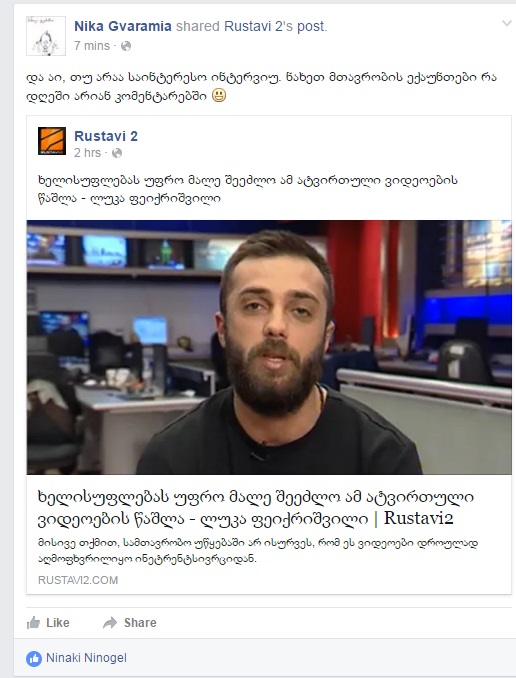This screenshot has height=678, width=516.
Task: Open the newsroom video thumbnail
Action: pyautogui.click(x=269, y=347)
